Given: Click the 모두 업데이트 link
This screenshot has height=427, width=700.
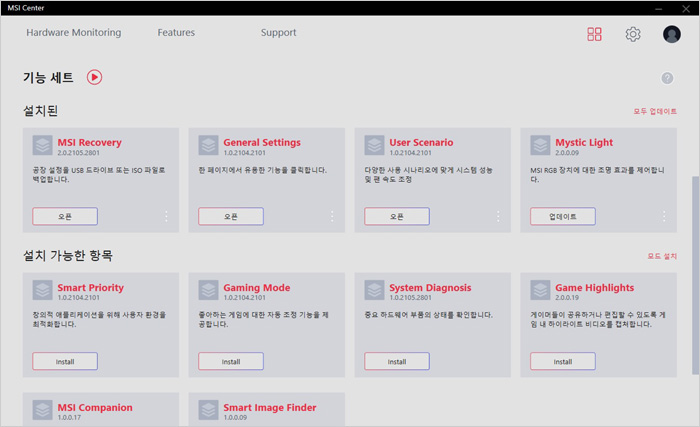Looking at the screenshot, I should point(654,111).
